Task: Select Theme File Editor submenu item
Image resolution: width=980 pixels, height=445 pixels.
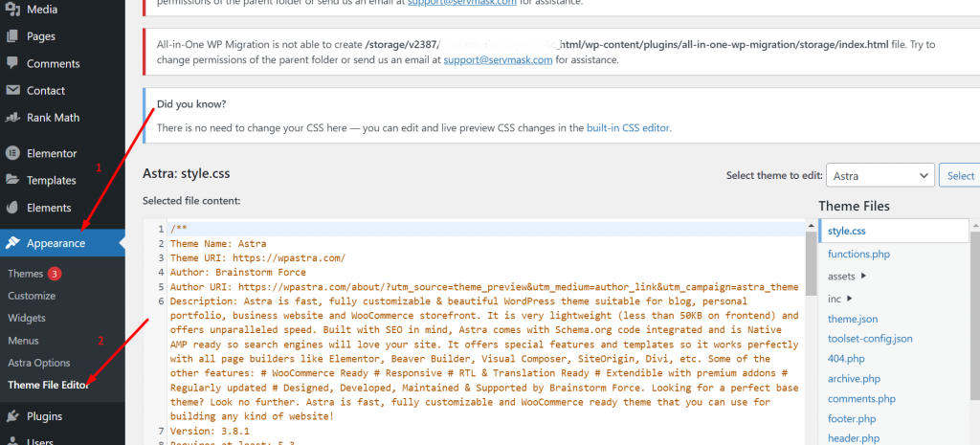Action: point(49,385)
